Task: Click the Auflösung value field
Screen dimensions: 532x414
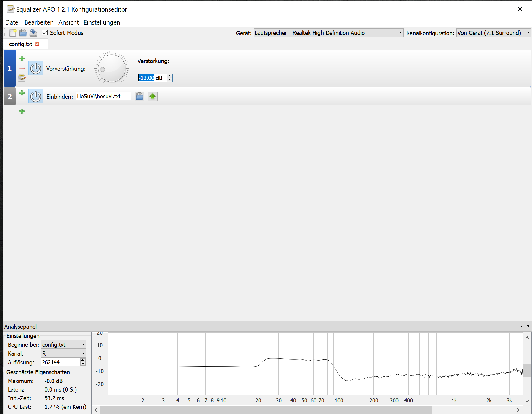Action: (61, 362)
